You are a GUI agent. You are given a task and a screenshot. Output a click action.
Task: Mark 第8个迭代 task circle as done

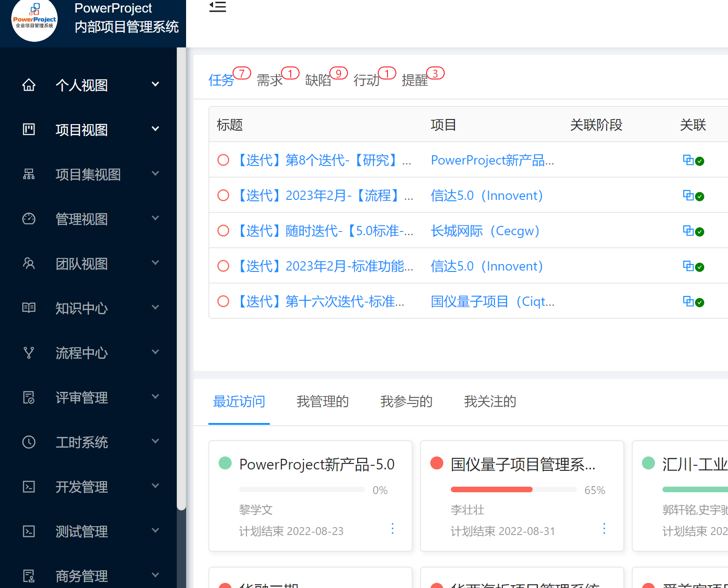[223, 160]
